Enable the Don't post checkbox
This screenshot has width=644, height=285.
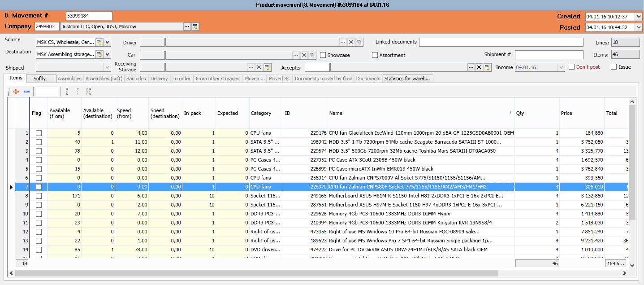tap(571, 66)
